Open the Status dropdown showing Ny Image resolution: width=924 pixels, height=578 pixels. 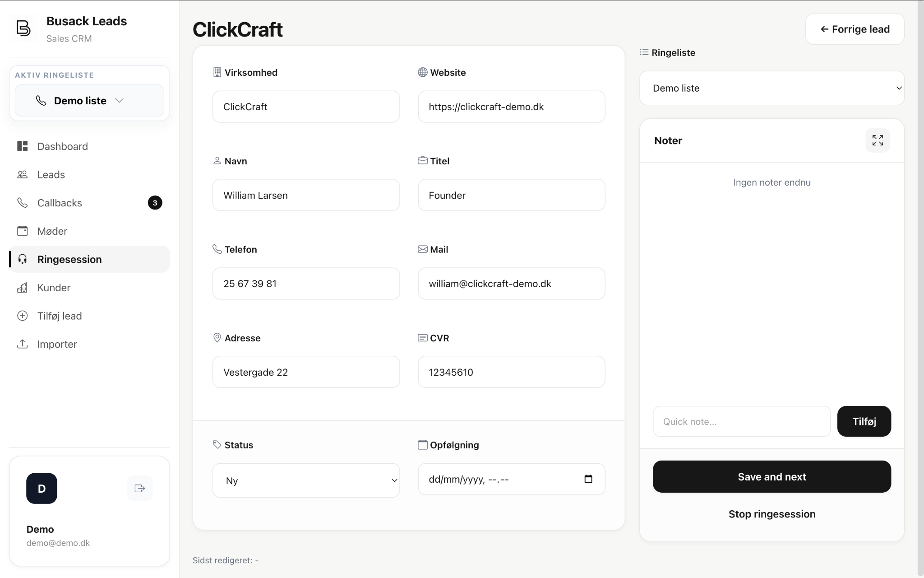306,480
